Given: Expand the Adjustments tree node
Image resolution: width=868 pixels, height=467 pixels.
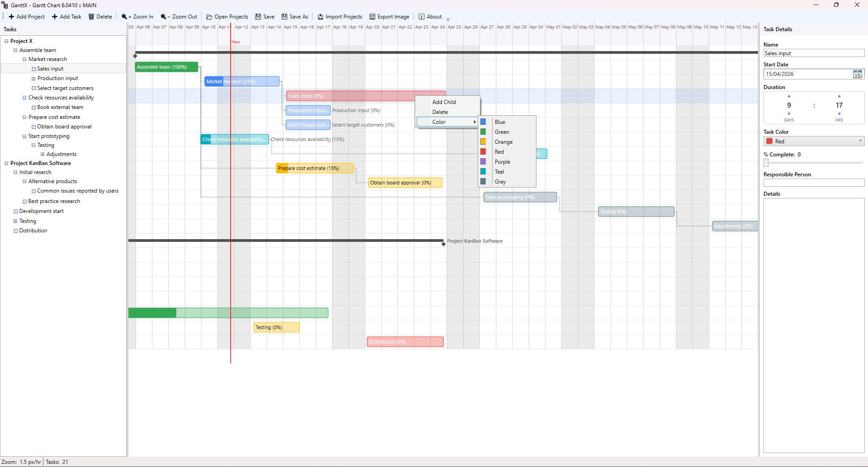Looking at the screenshot, I should (x=43, y=154).
